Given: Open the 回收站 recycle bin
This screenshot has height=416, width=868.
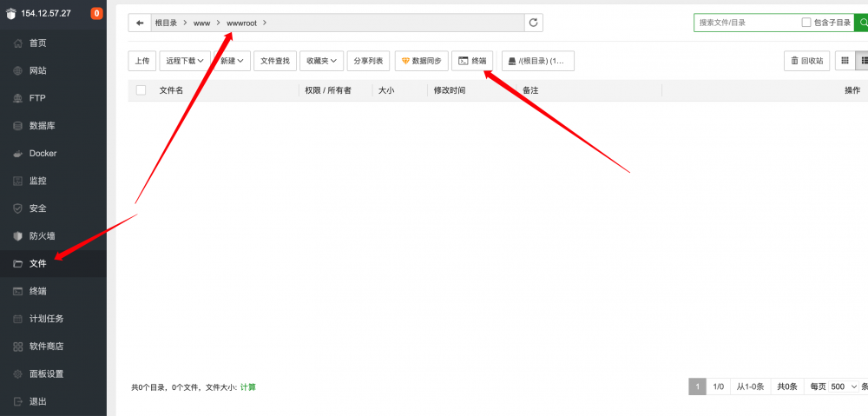Looking at the screenshot, I should point(806,61).
